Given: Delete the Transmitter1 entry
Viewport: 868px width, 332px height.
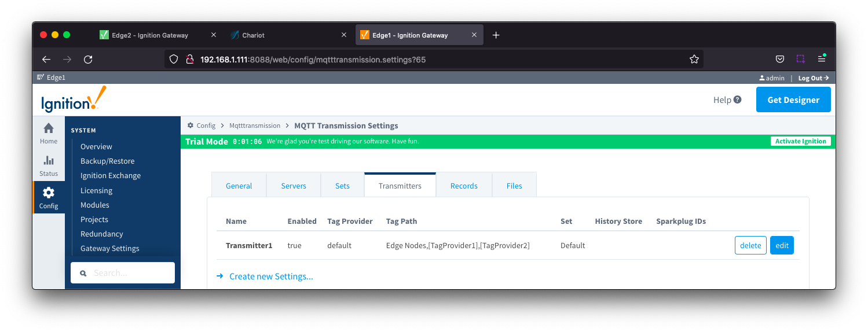Looking at the screenshot, I should pyautogui.click(x=750, y=245).
